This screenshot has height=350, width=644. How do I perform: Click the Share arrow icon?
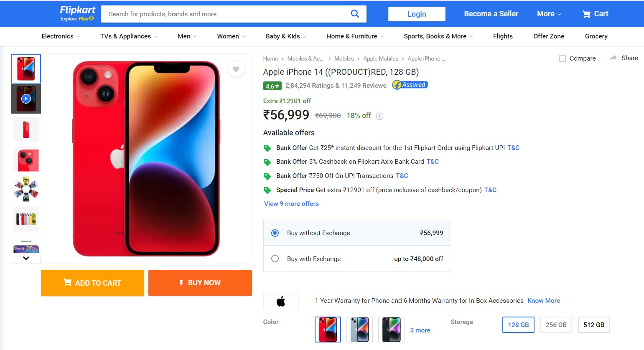pyautogui.click(x=613, y=58)
